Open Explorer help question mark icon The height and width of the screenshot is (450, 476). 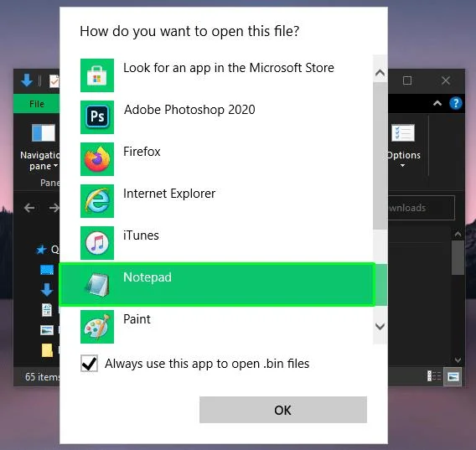[456, 103]
